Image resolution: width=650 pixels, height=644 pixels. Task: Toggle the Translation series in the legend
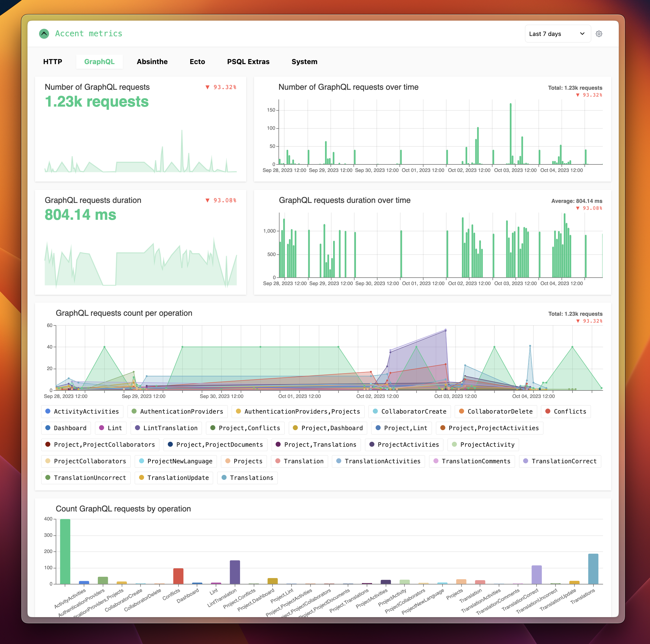point(299,461)
